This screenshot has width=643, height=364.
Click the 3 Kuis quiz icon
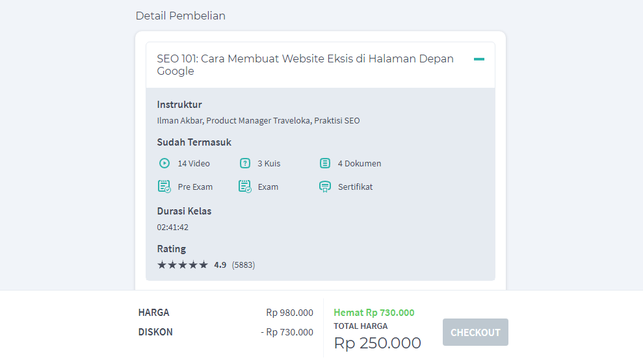tap(245, 163)
